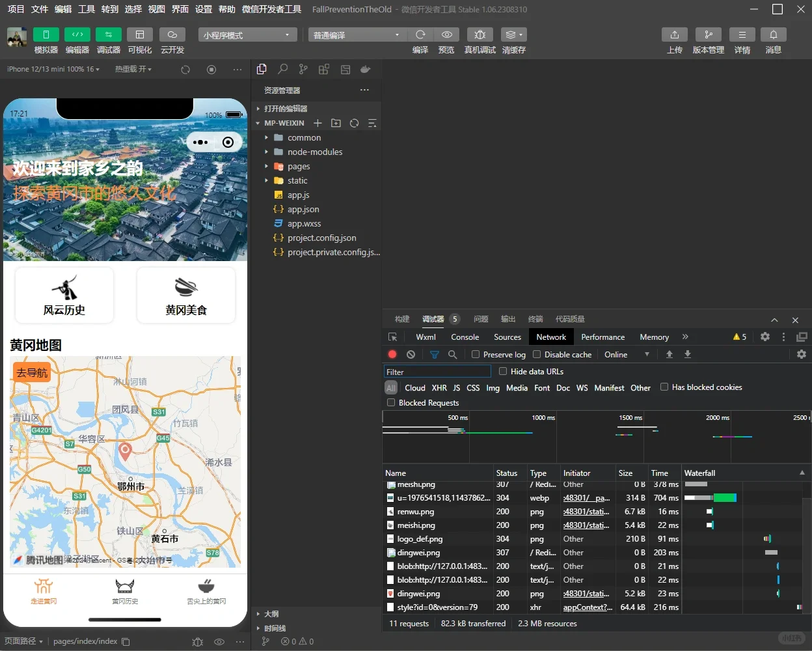Open cloud development (云开发) console
The height and width of the screenshot is (651, 812).
point(172,35)
